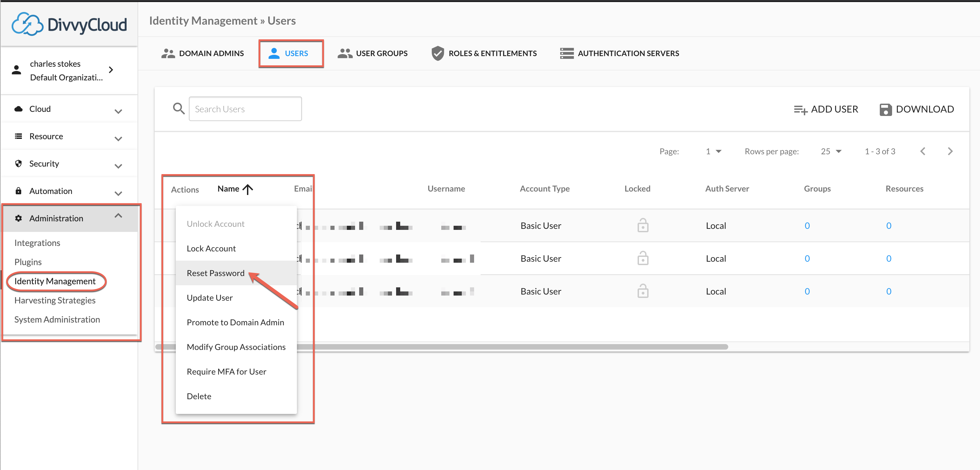Screen dimensions: 980x470
Task: Open the Page number dropdown
Action: click(714, 152)
